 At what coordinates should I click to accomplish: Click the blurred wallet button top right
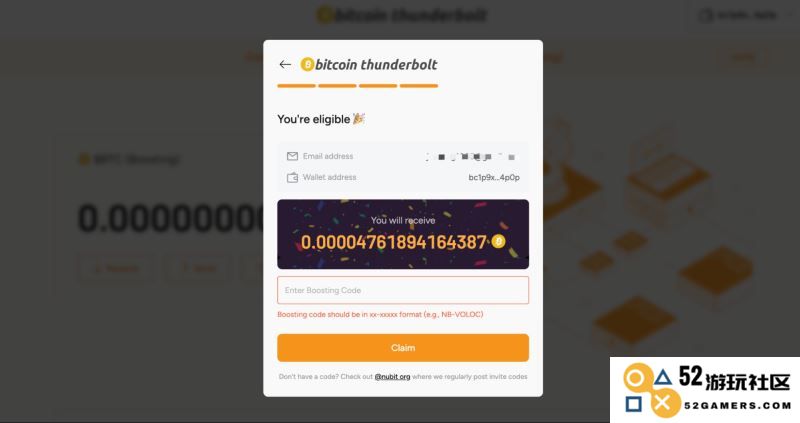[x=741, y=16]
